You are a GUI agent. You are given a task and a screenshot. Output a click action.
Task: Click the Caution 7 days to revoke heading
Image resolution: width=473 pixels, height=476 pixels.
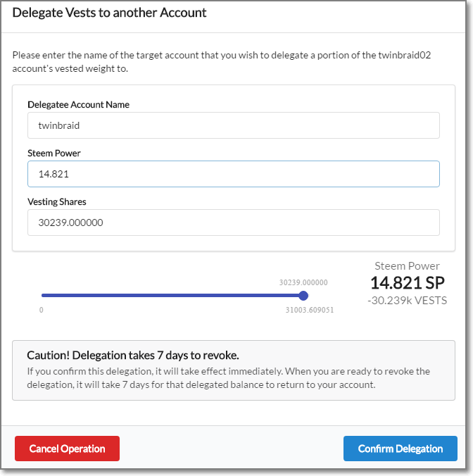(133, 355)
